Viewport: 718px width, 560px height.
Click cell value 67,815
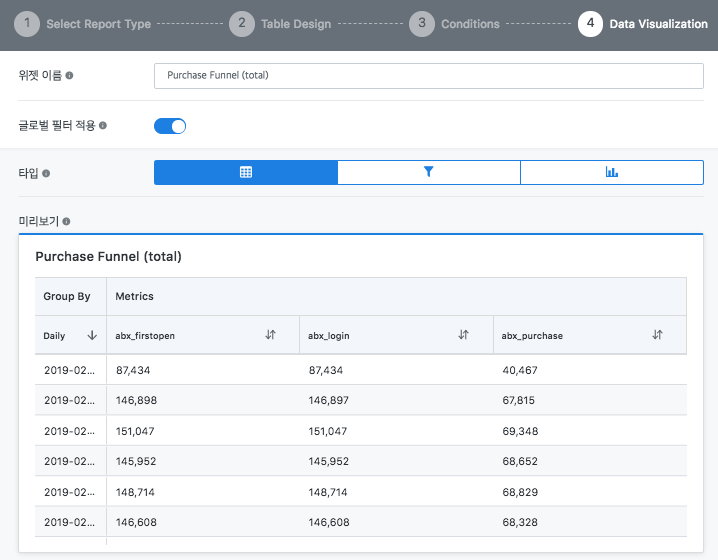pos(518,401)
